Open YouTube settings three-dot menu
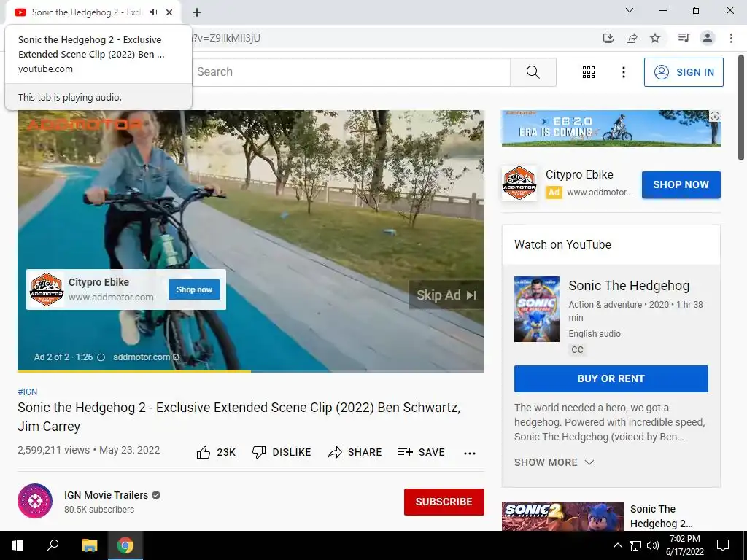 point(623,72)
